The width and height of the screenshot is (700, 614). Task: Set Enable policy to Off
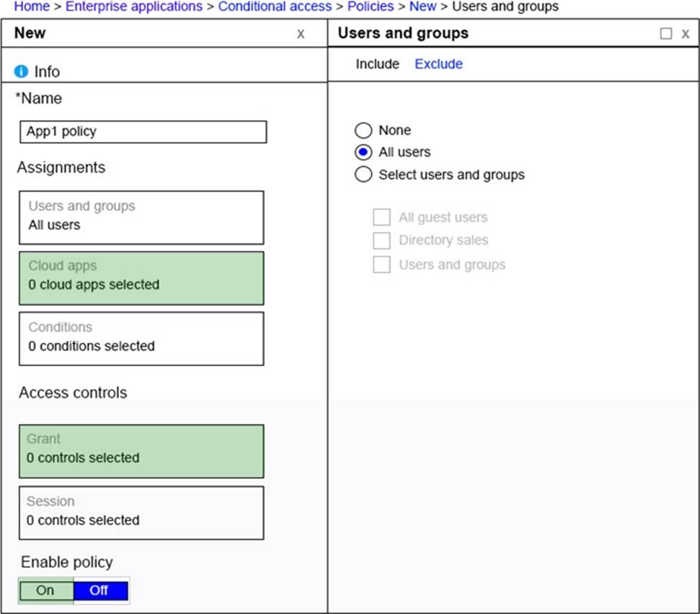tap(99, 590)
